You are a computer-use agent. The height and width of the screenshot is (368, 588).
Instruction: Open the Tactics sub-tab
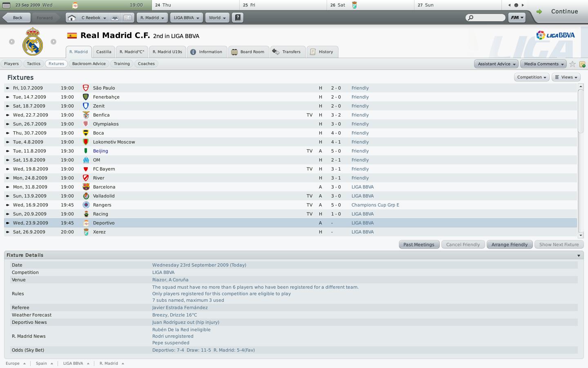pyautogui.click(x=33, y=64)
